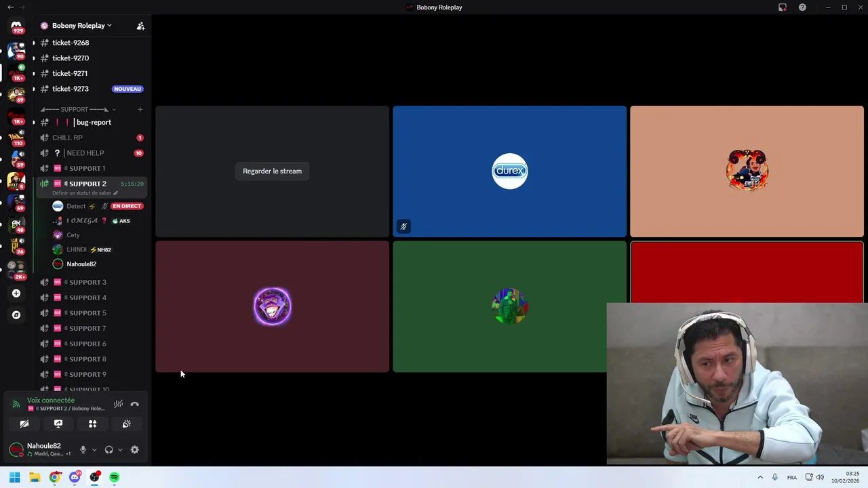This screenshot has width=868, height=488.
Task: Join the SUPPORT 9 voice channel
Action: pos(91,374)
